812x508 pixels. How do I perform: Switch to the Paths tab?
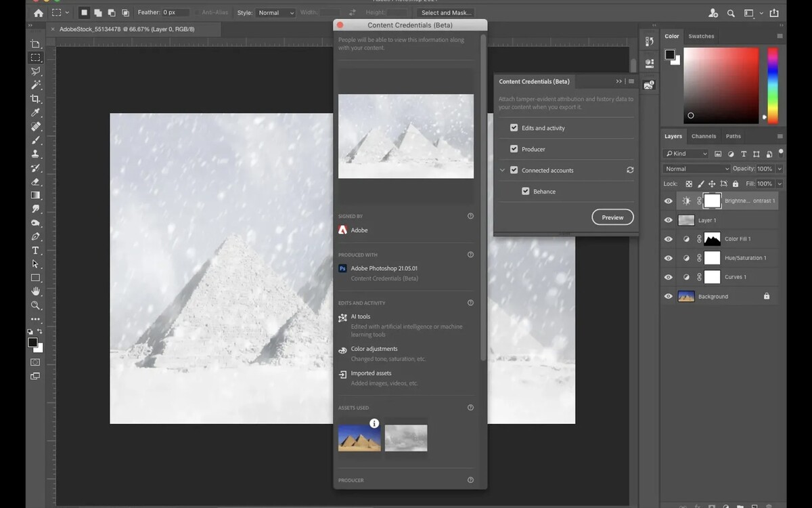pos(734,136)
